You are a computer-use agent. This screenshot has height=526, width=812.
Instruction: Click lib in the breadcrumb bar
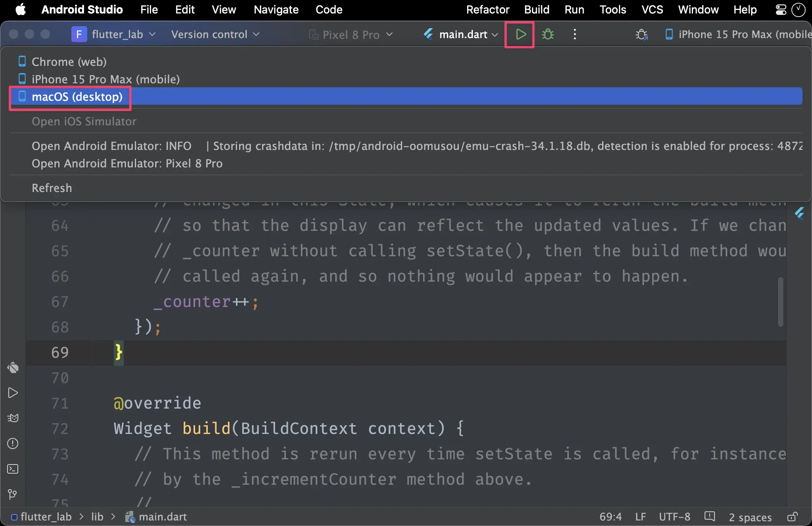97,517
